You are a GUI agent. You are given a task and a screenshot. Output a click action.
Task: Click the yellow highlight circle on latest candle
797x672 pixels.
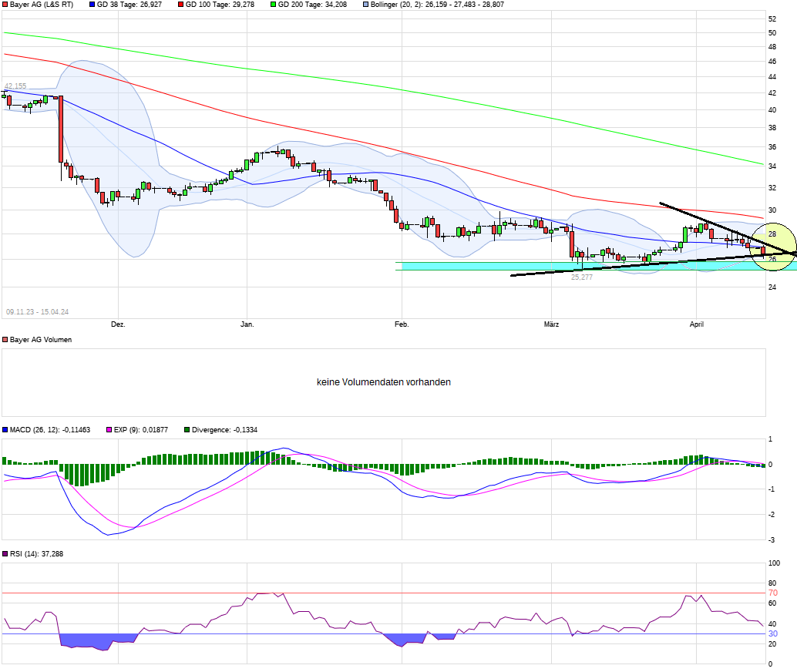click(x=775, y=248)
